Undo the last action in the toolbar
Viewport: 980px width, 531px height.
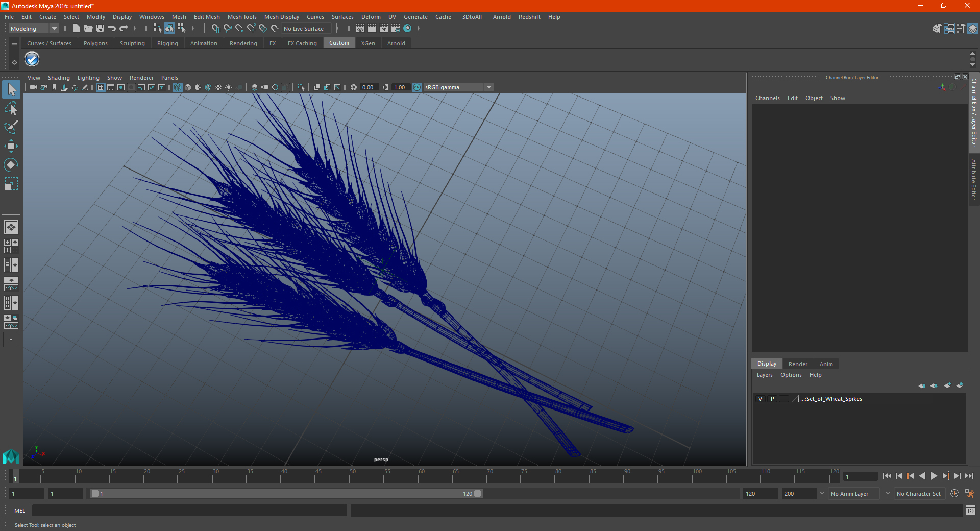coord(112,29)
